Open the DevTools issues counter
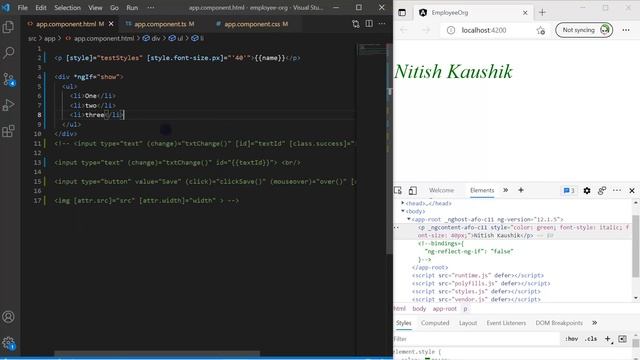The image size is (640, 360). (x=569, y=191)
